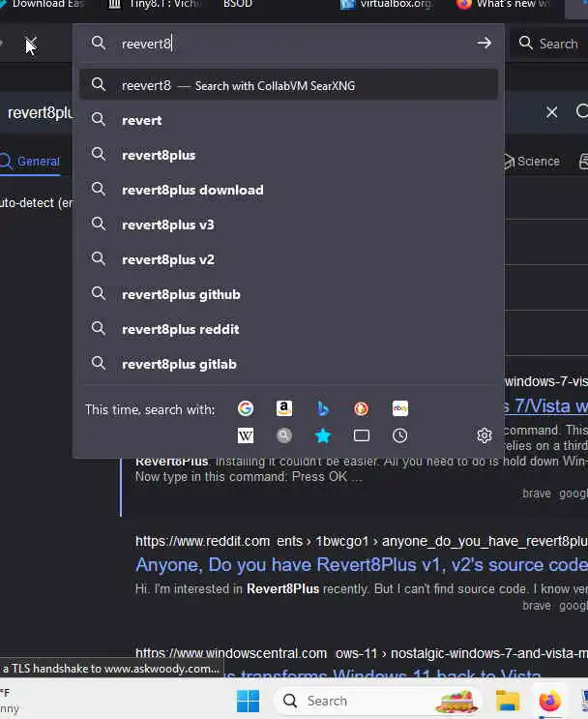
Task: Open File Explorer from taskbar
Action: pyautogui.click(x=508, y=701)
